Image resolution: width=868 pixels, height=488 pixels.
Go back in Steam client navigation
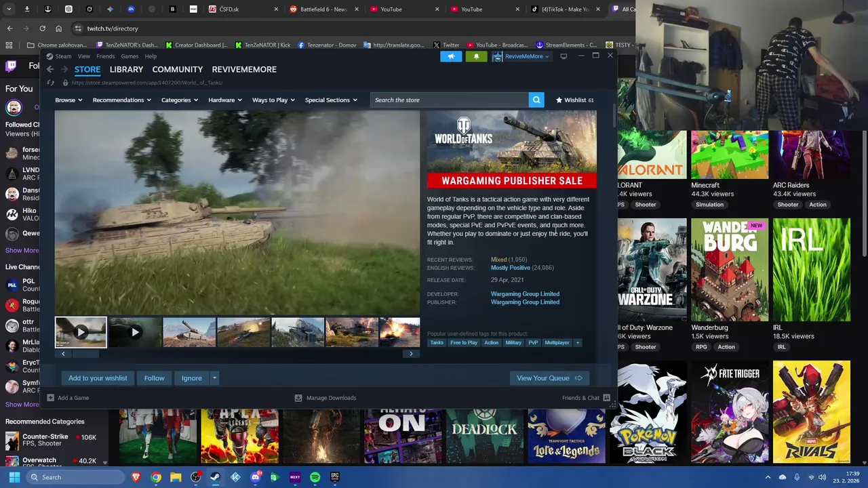[x=50, y=69]
